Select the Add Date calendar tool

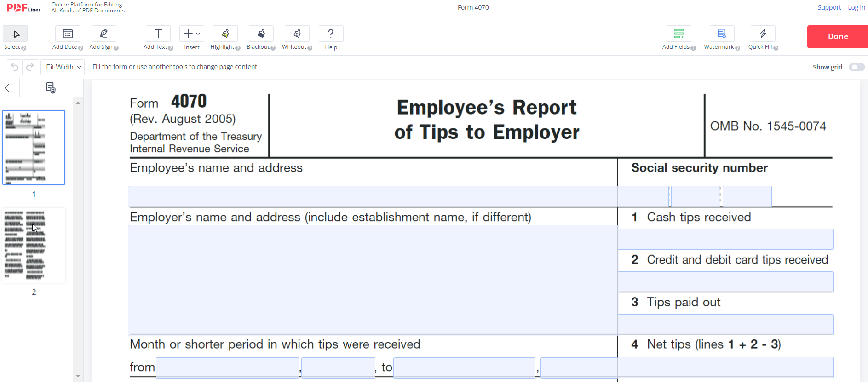pos(68,34)
